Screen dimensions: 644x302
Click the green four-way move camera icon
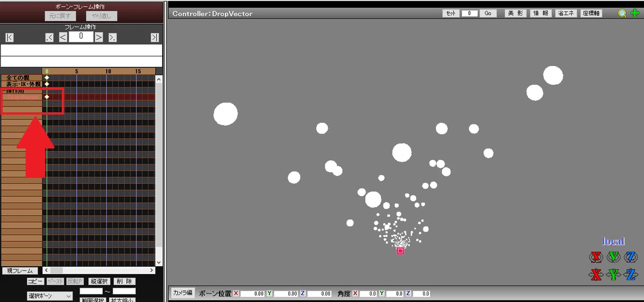pos(635,13)
